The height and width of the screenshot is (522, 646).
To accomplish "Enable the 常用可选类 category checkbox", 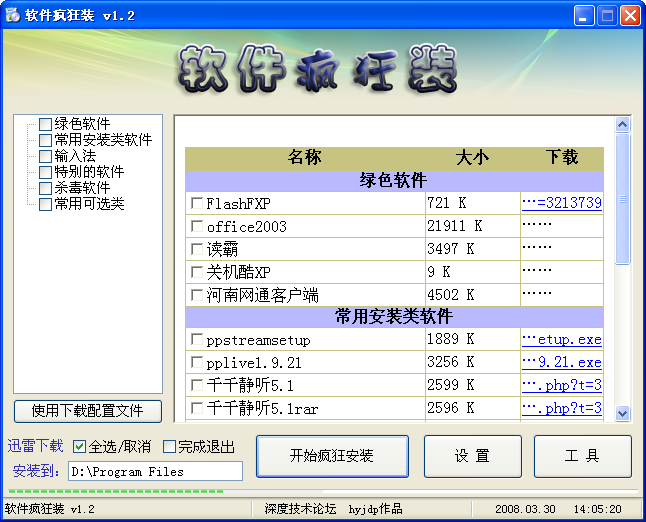I will point(45,204).
